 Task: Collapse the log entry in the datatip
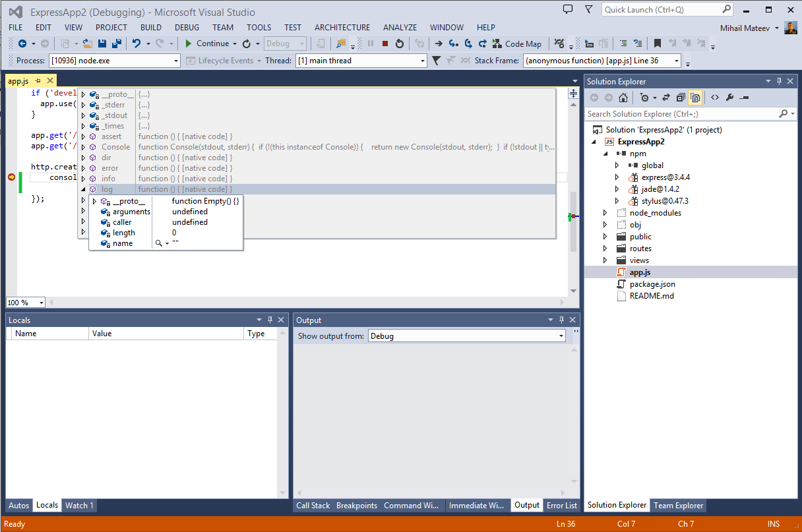click(83, 189)
